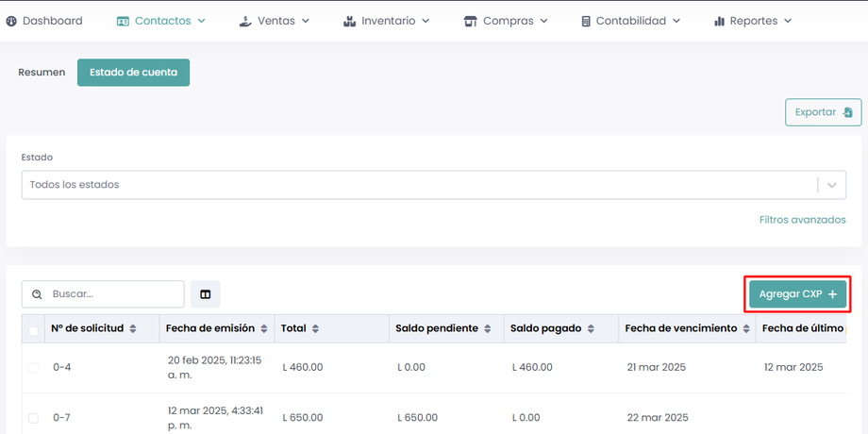Expand the Inventario menu chevron

coord(426,21)
